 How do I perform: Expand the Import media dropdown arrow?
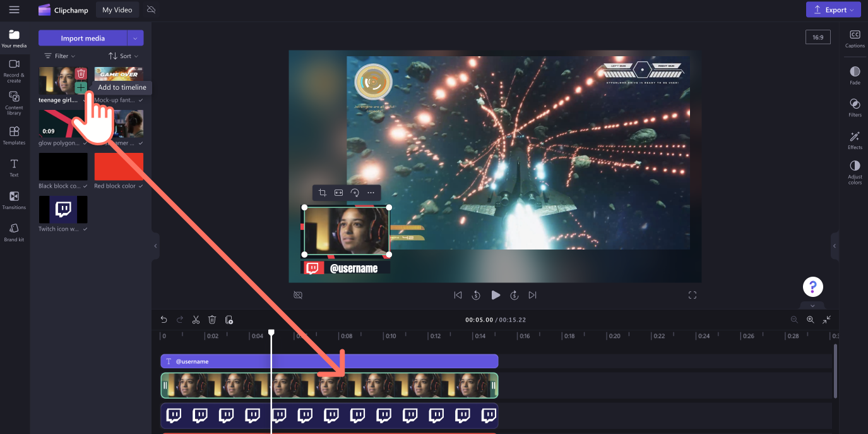click(x=135, y=39)
